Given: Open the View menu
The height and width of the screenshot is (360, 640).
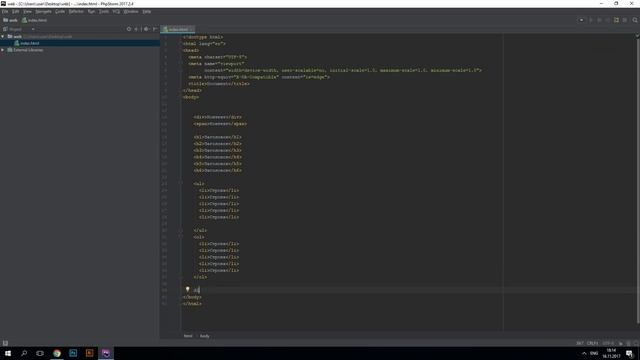Looking at the screenshot, I should [x=27, y=11].
